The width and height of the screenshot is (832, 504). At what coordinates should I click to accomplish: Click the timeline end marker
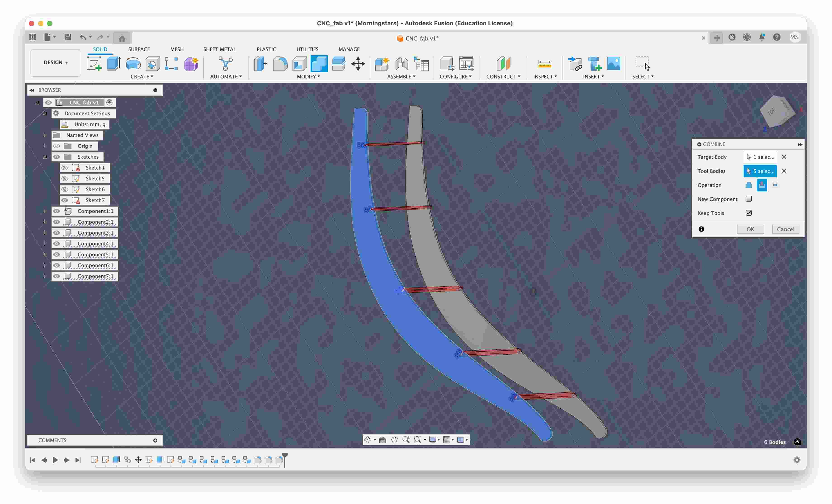click(285, 460)
